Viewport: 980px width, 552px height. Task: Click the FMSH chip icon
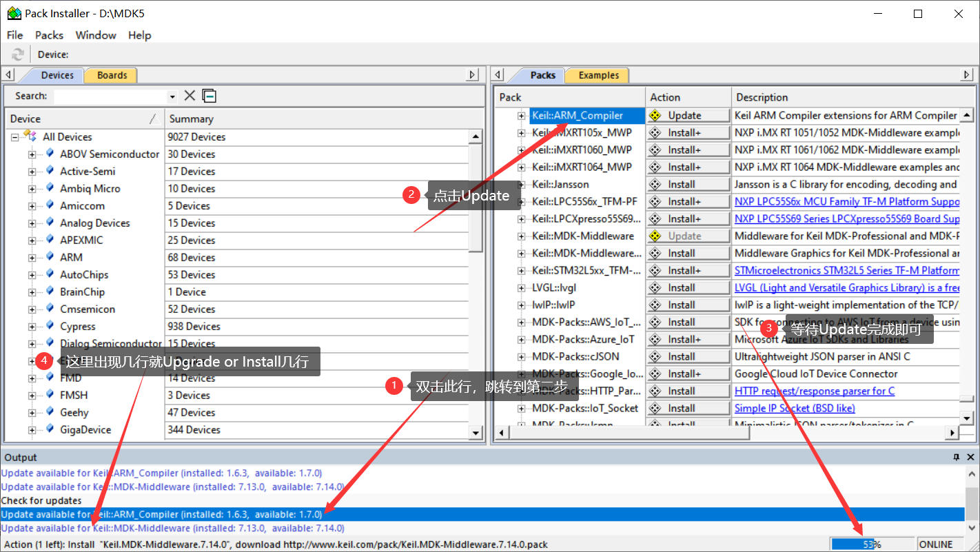coord(50,394)
